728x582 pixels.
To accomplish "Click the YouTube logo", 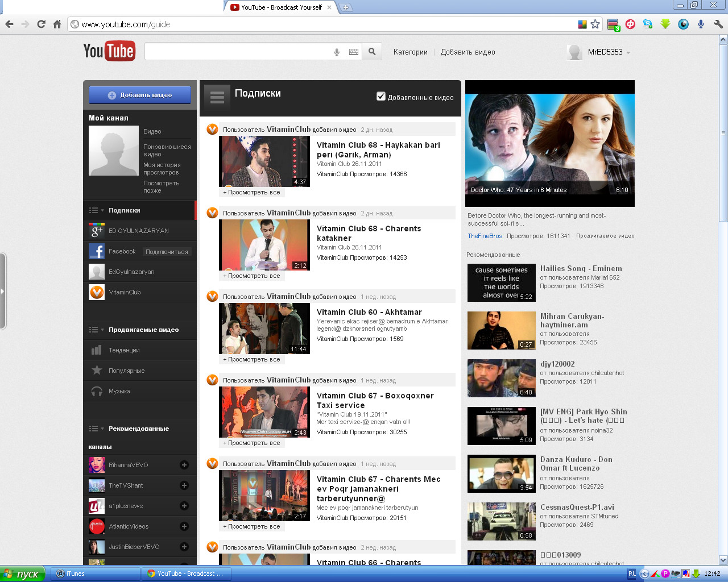I will pos(109,51).
